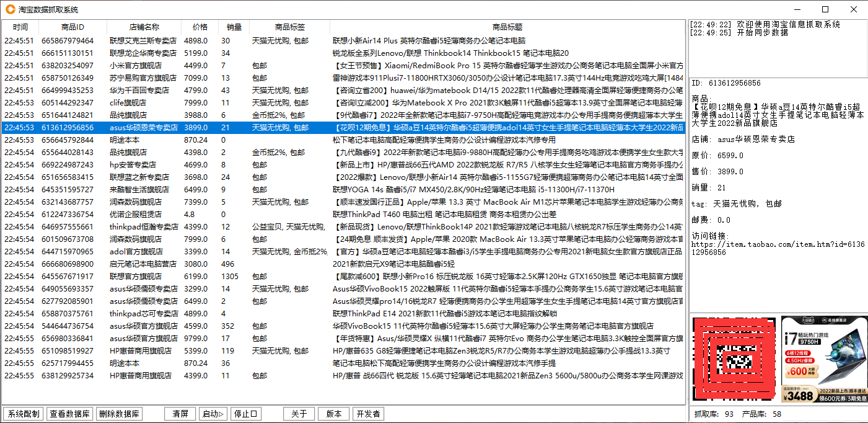Screen dimensions: 868x423
Task: Click the 售价: 3899.0 detail line
Action: (x=717, y=171)
